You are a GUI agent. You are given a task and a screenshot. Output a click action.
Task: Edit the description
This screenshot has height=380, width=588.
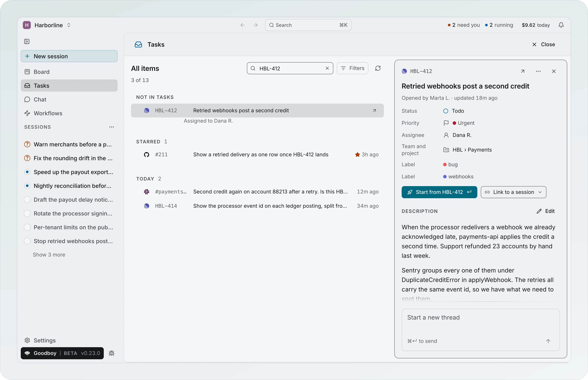(545, 211)
